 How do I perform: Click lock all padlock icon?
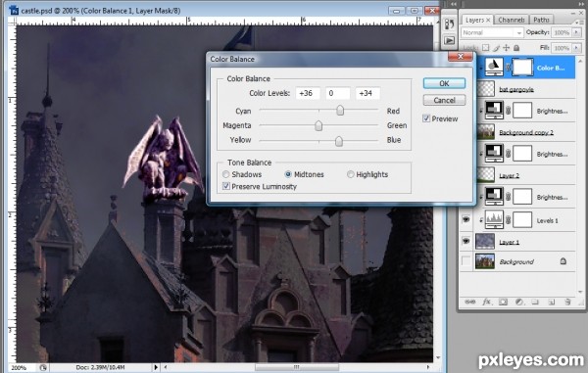[x=516, y=48]
